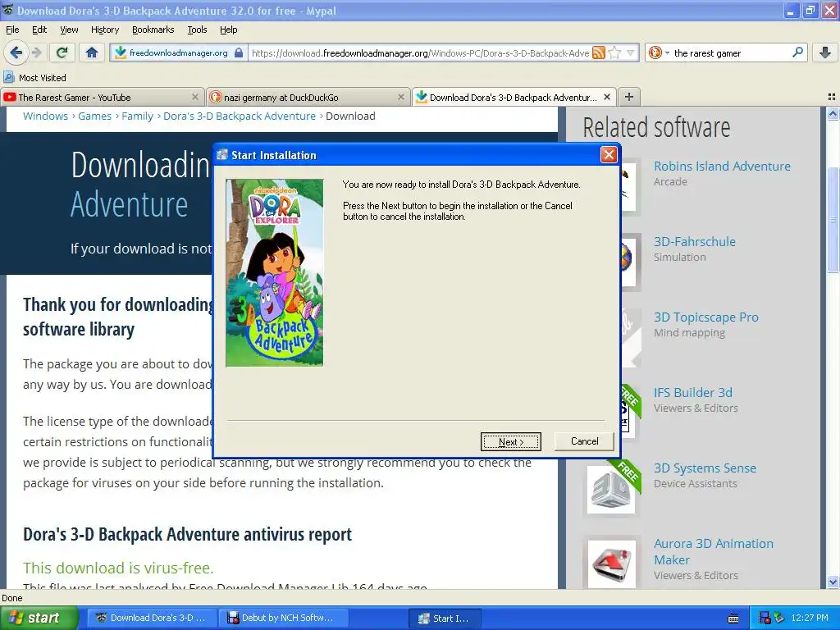Expand the address bar history dropdown
The height and width of the screenshot is (630, 840).
pos(631,52)
